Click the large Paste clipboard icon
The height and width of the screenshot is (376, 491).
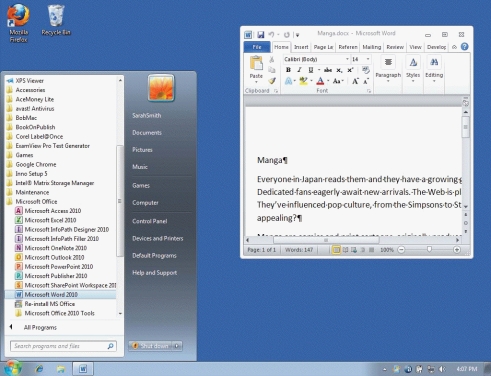click(256, 64)
